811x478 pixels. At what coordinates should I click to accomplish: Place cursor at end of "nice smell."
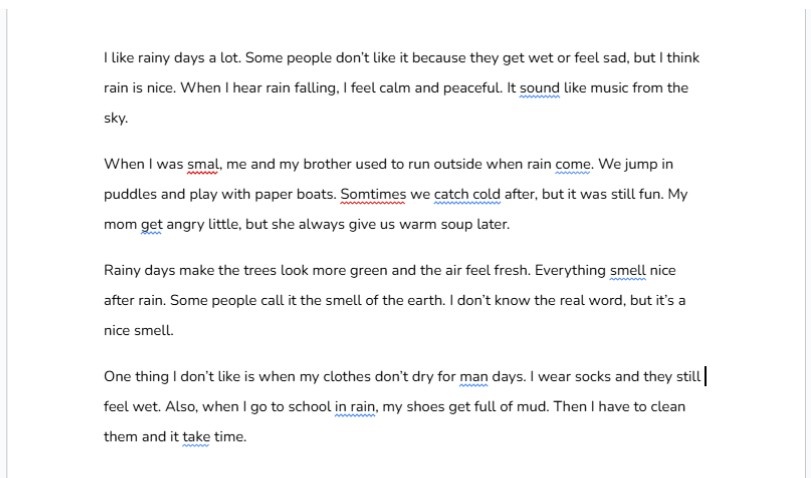[174, 331]
